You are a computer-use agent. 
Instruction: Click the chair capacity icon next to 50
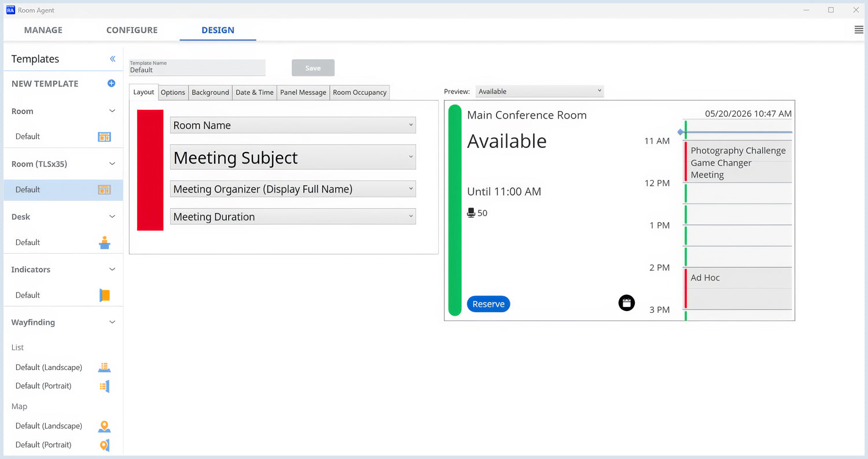click(471, 213)
